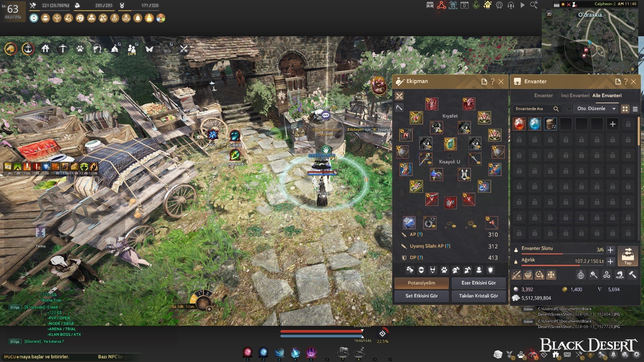The width and height of the screenshot is (644, 362).
Task: Click the +6 enhancement item slot
Action: 491,223
